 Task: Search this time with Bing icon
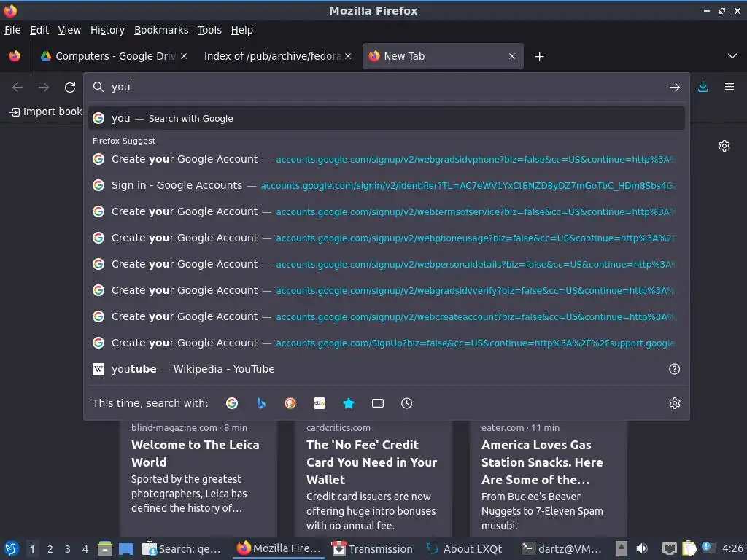coord(261,403)
